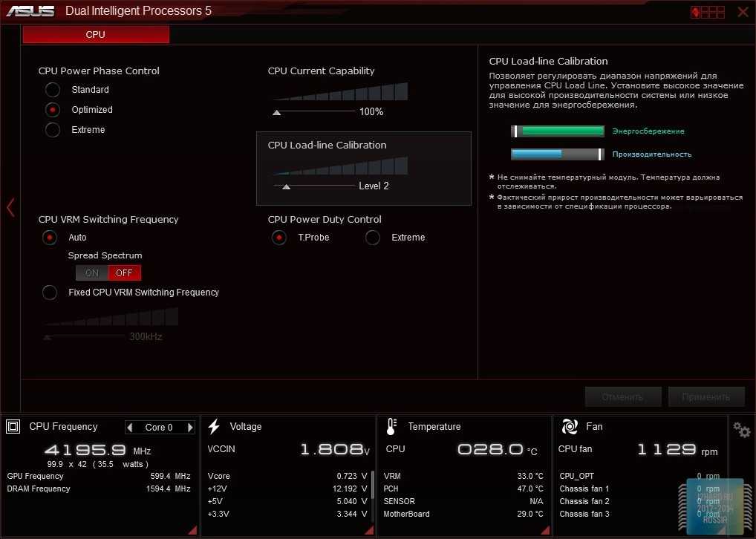Viewport: 756px width, 539px height.
Task: Open settings with the gear icon
Action: pyautogui.click(x=741, y=429)
